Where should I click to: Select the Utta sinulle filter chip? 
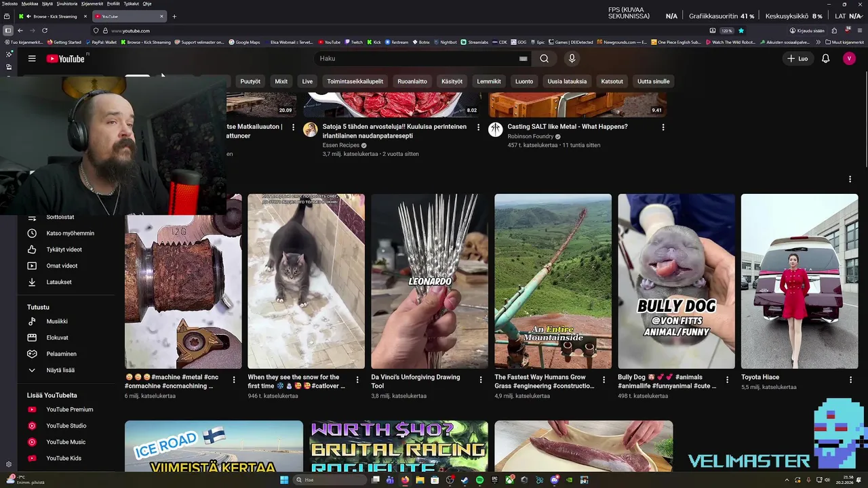tap(654, 81)
